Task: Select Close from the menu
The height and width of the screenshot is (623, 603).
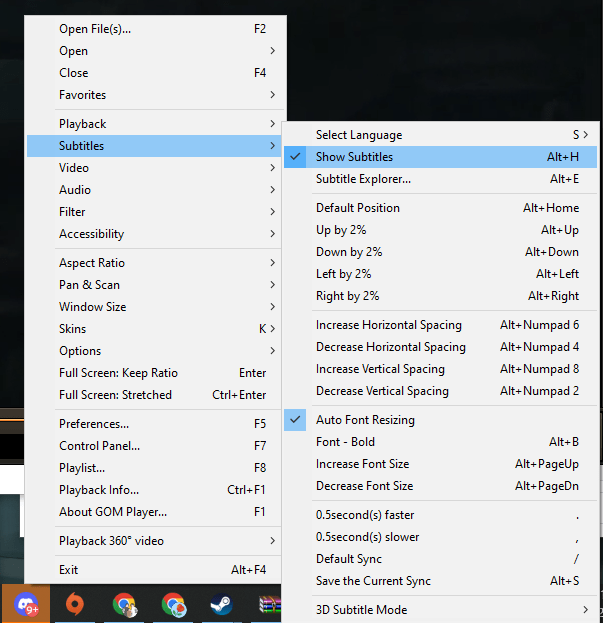Action: coord(154,73)
